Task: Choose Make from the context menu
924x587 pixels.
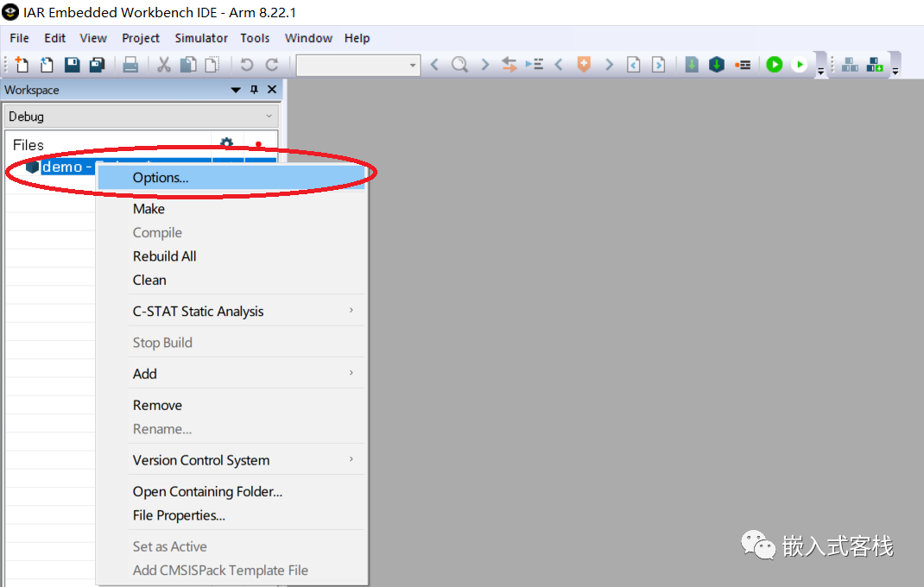Action: pyautogui.click(x=231, y=209)
